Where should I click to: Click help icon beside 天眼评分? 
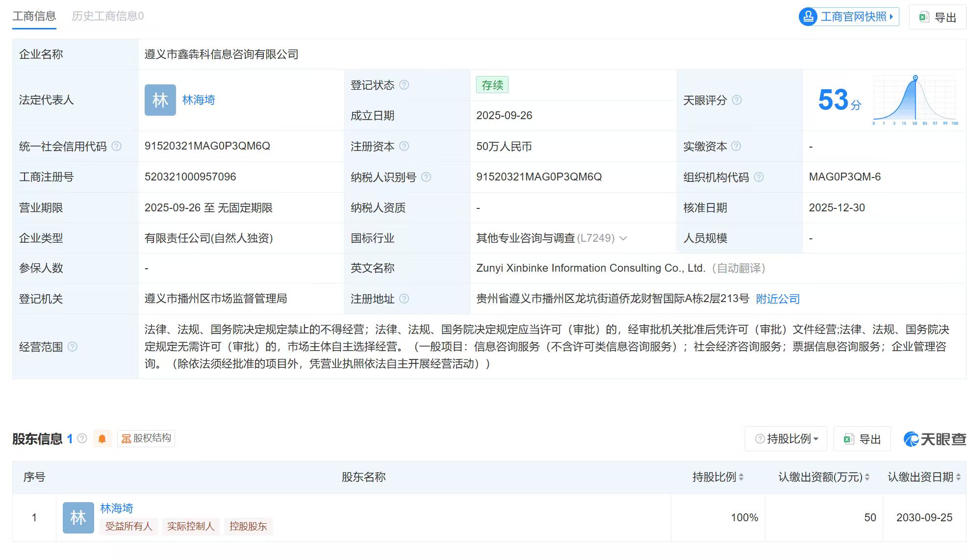click(x=737, y=100)
